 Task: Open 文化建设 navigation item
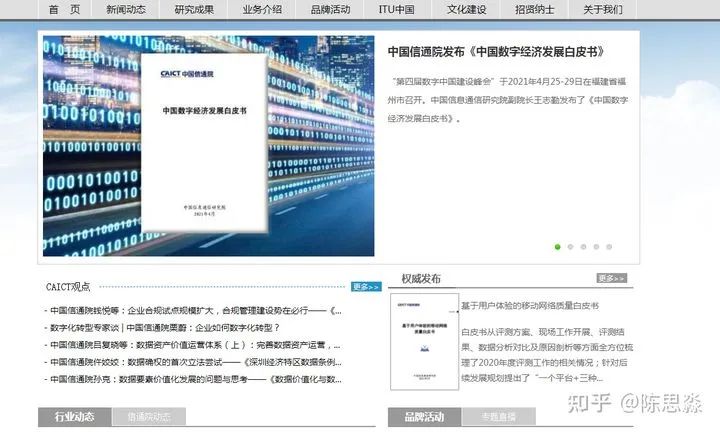pyautogui.click(x=467, y=9)
